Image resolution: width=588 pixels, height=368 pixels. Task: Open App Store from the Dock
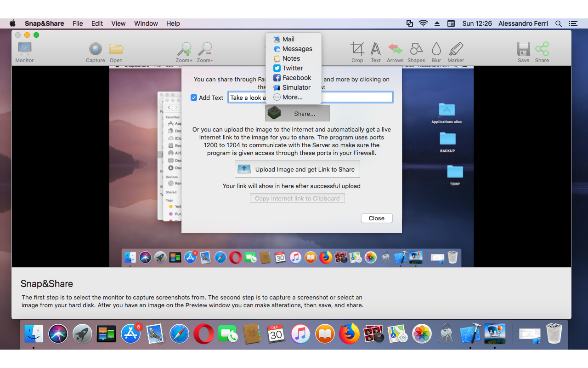tap(131, 334)
